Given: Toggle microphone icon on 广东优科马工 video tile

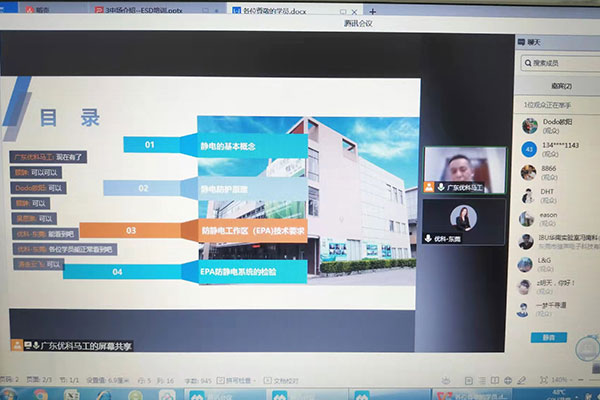Looking at the screenshot, I should coord(441,187).
